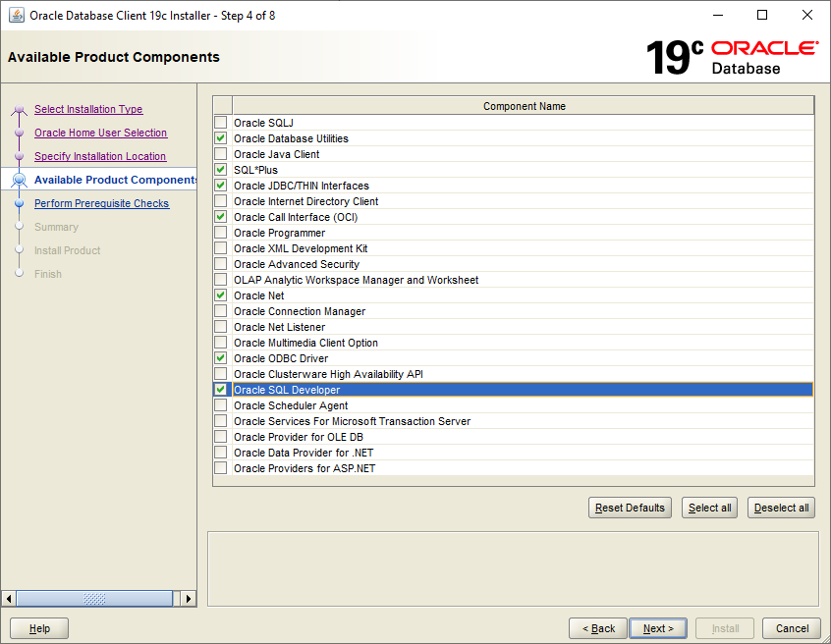
Task: Click the sidebar scroll right arrow
Action: (189, 599)
